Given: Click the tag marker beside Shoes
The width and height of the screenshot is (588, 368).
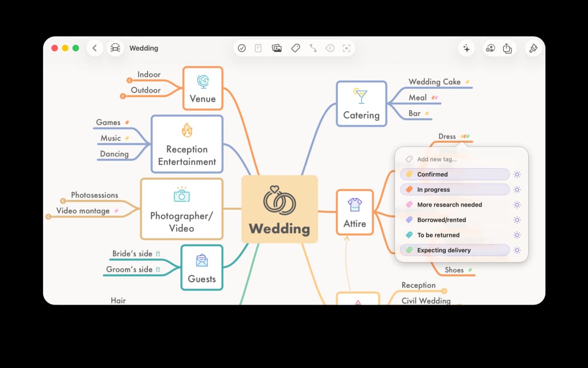Looking at the screenshot, I should tap(470, 270).
